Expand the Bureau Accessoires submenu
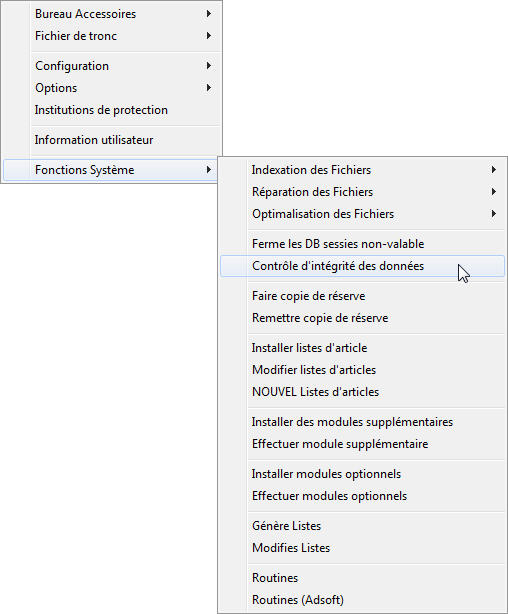The width and height of the screenshot is (508, 614). (x=112, y=14)
